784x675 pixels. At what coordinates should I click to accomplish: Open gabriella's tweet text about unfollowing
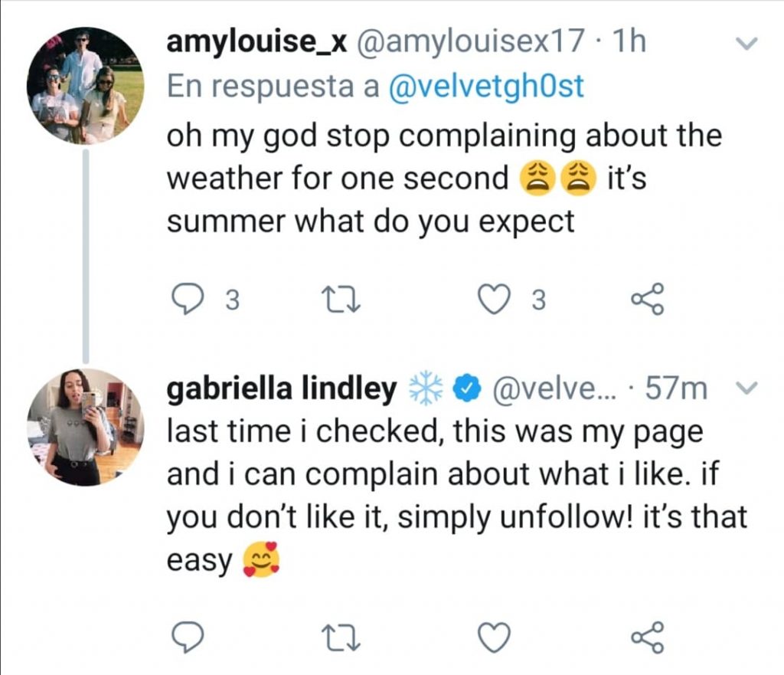456,496
